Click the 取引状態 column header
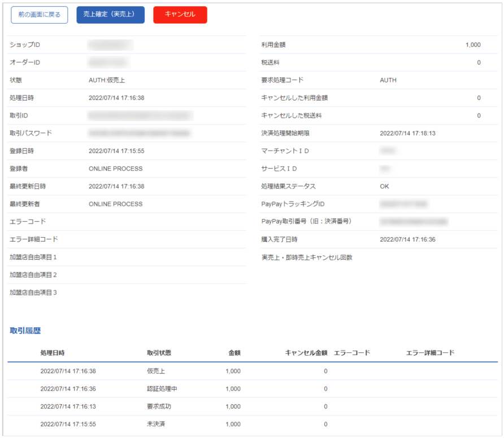Image resolution: width=504 pixels, height=438 pixels. pos(159,353)
